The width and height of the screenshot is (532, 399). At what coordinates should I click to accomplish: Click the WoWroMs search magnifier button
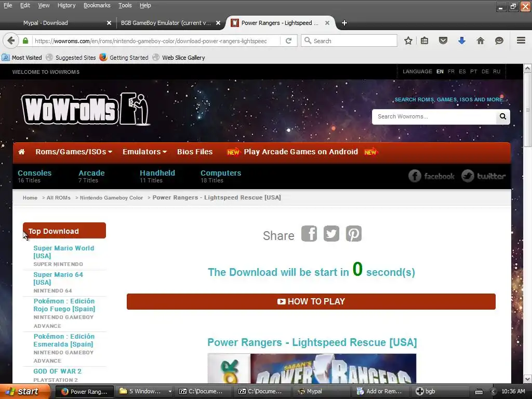[x=503, y=116]
